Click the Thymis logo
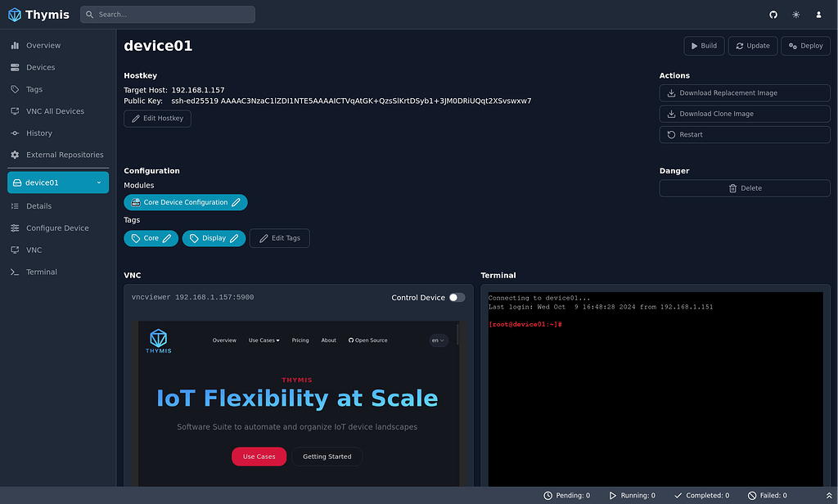Screen dimensions: 838x504 pyautogui.click(x=13, y=14)
